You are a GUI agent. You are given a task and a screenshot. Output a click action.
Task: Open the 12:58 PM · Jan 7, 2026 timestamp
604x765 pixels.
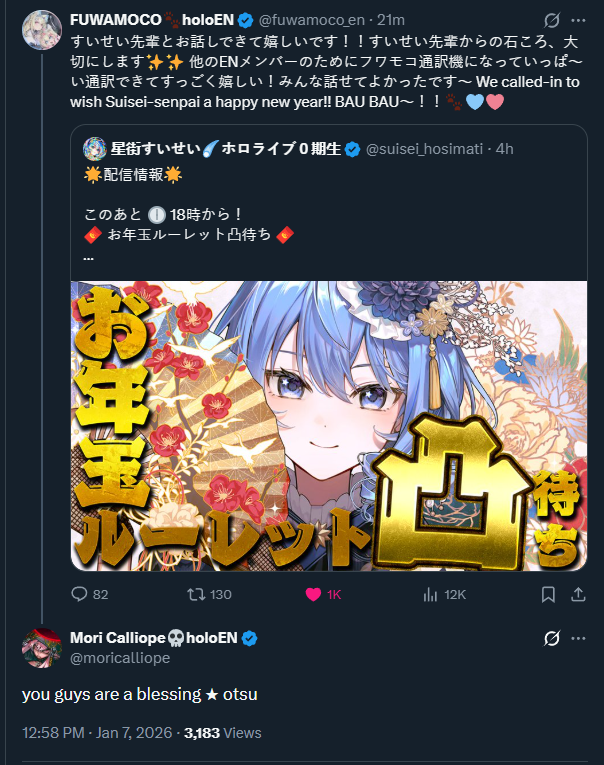[97, 733]
